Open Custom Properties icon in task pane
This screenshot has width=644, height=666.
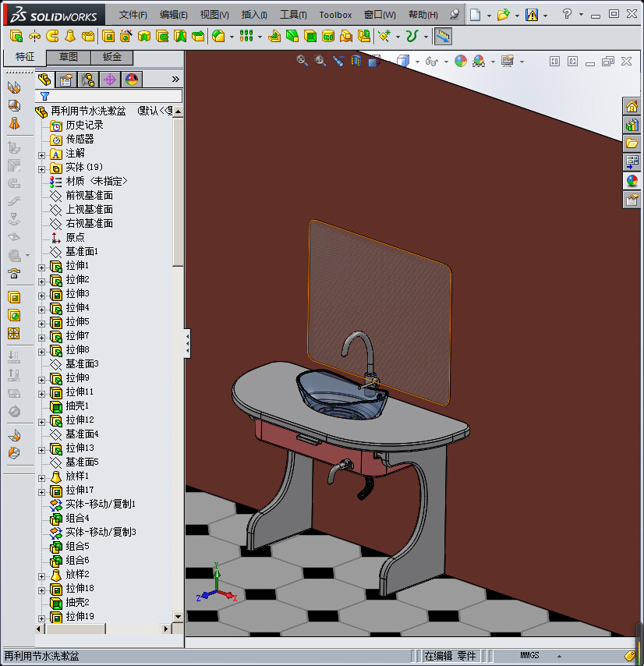tap(632, 199)
